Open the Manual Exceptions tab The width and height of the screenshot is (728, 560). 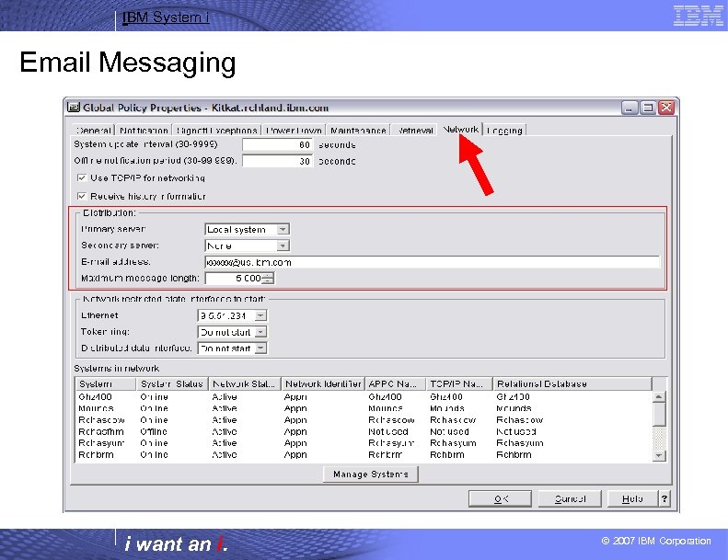217,131
